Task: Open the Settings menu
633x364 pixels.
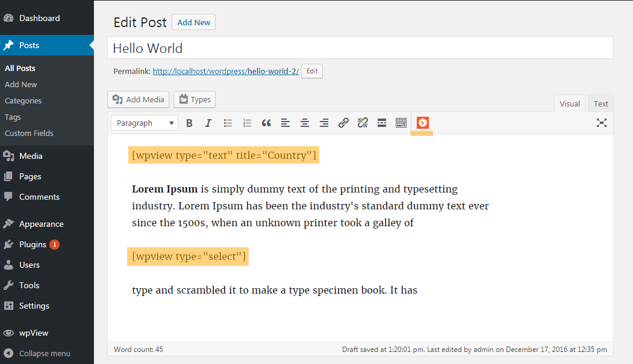Action: (x=47, y=306)
